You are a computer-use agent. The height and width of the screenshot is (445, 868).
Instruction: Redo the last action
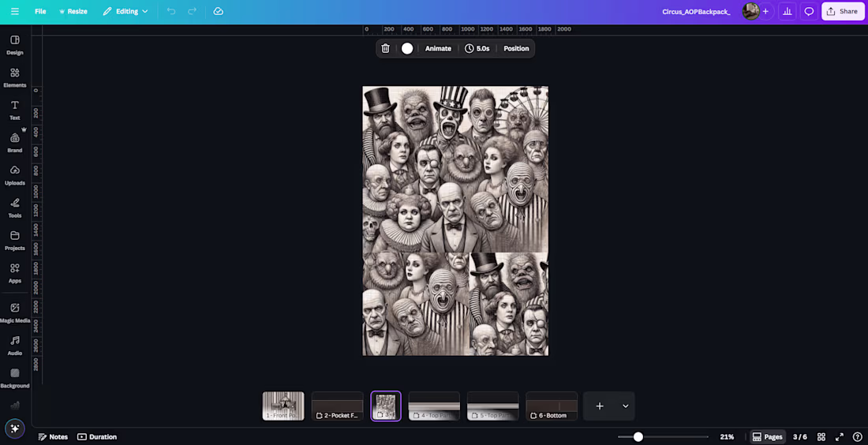[x=192, y=11]
